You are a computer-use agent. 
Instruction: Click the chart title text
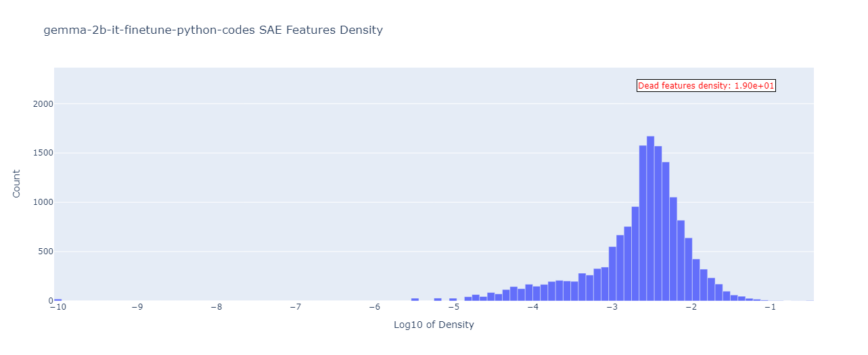pyautogui.click(x=212, y=30)
